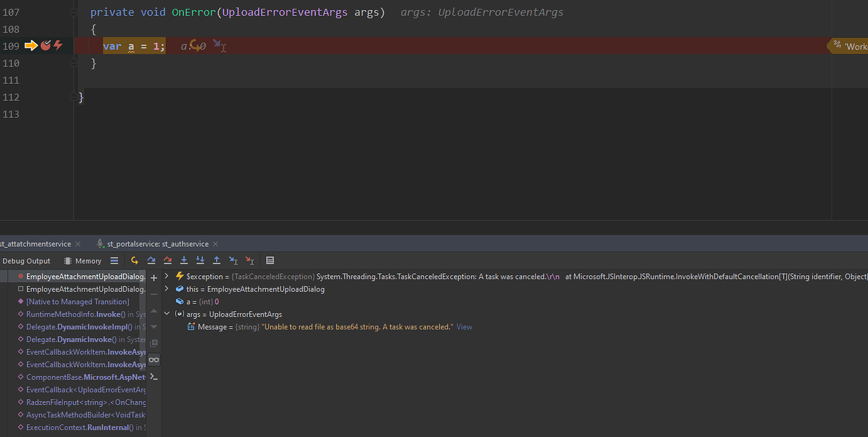
Task: Click the Add Watch plus button
Action: [153, 276]
